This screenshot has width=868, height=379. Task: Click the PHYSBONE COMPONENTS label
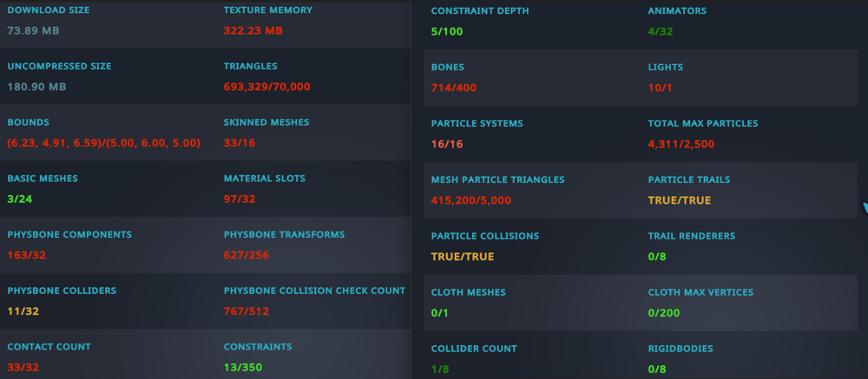point(69,234)
